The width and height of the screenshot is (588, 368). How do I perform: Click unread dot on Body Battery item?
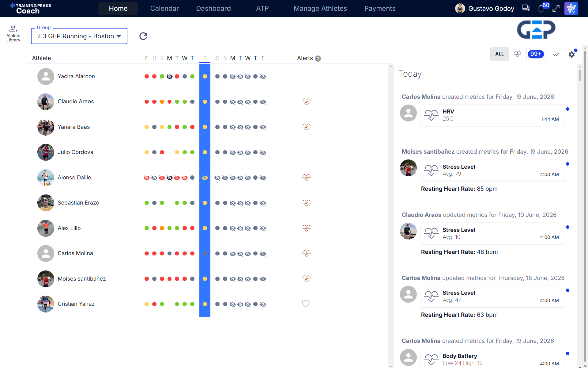pos(567,353)
